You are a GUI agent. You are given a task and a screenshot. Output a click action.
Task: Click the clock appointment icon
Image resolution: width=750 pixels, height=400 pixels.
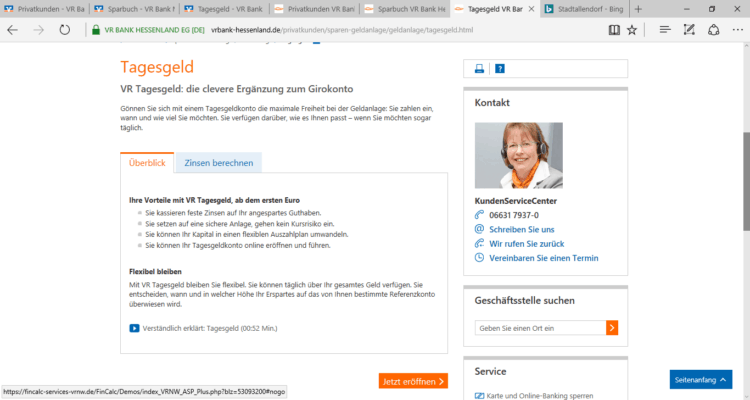coord(479,257)
